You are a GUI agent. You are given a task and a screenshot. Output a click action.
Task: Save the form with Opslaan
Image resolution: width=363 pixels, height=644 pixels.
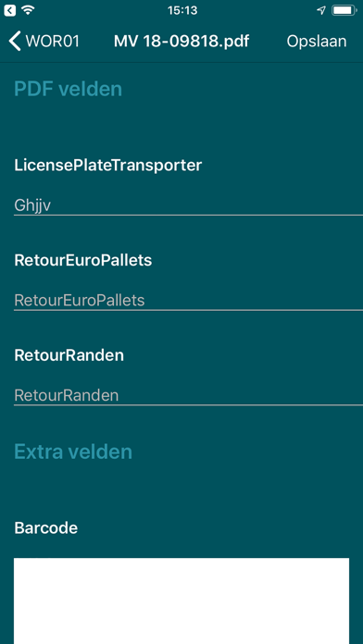(x=317, y=42)
